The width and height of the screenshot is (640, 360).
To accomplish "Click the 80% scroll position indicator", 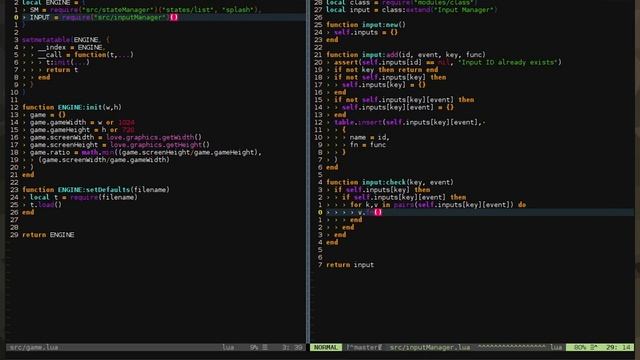I will 580,347.
